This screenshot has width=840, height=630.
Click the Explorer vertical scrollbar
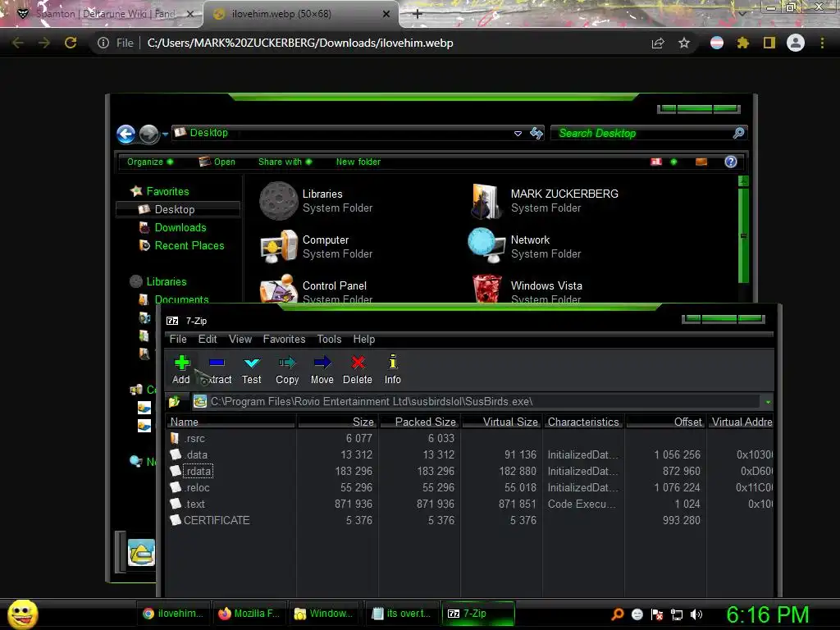pos(743,235)
